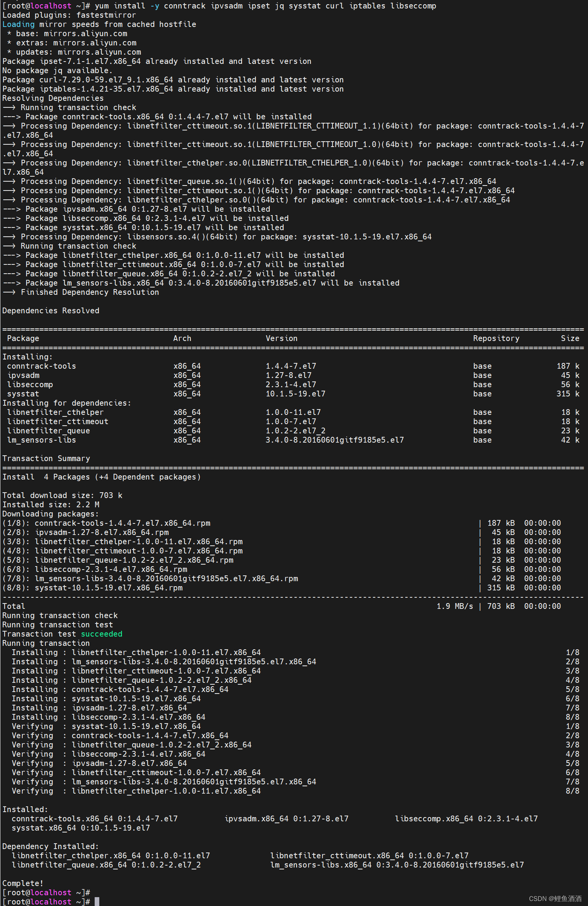Click the 'Dependencies Resolved' line
The height and width of the screenshot is (906, 588).
(51, 311)
